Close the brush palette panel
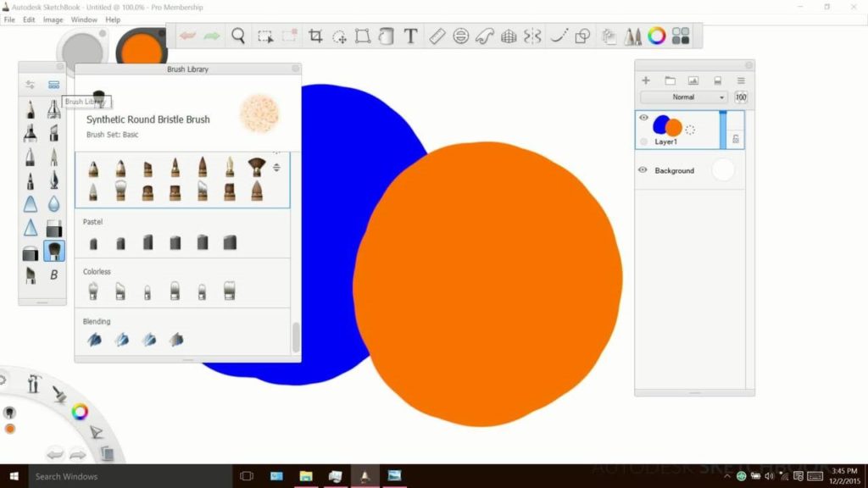This screenshot has width=868, height=488. pyautogui.click(x=60, y=67)
